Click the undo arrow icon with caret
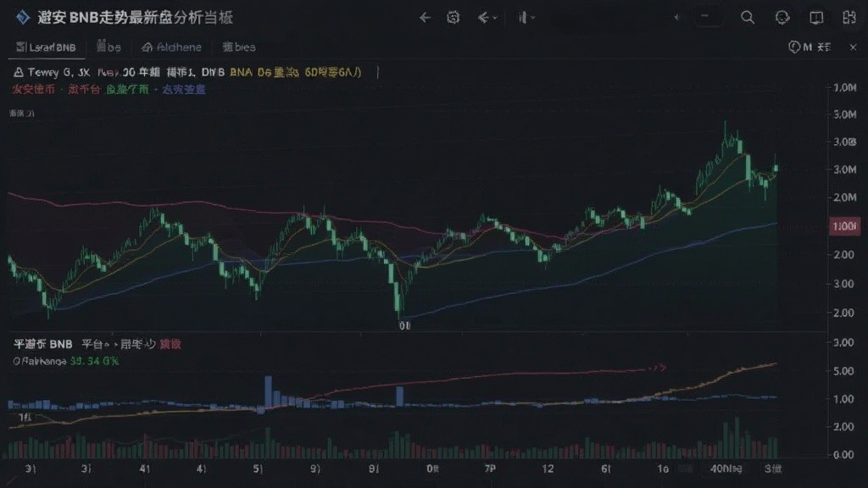The image size is (868, 488). pos(487,18)
